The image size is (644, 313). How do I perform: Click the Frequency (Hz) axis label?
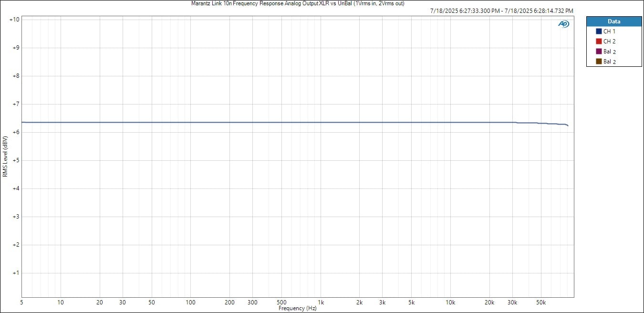(x=298, y=308)
